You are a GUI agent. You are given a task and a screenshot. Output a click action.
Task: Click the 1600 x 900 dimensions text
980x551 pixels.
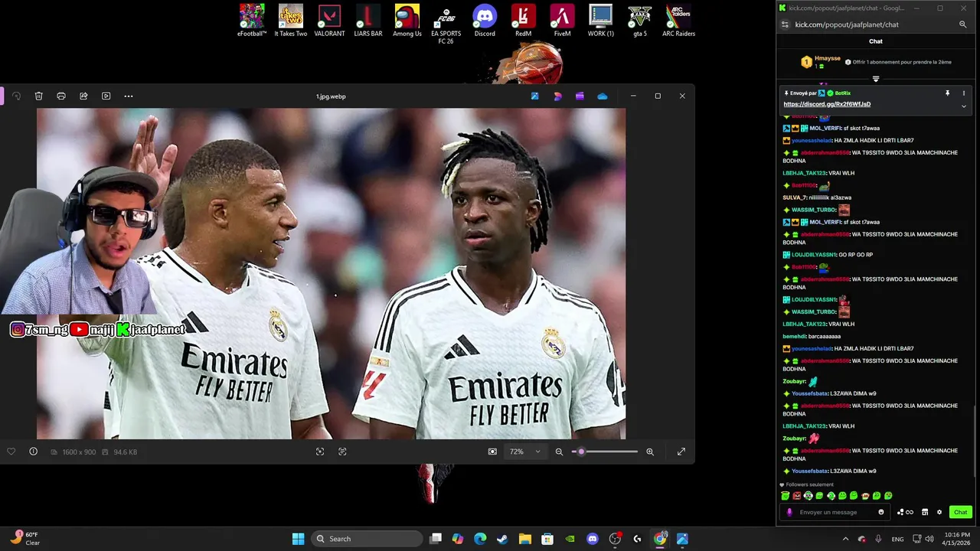pyautogui.click(x=79, y=452)
